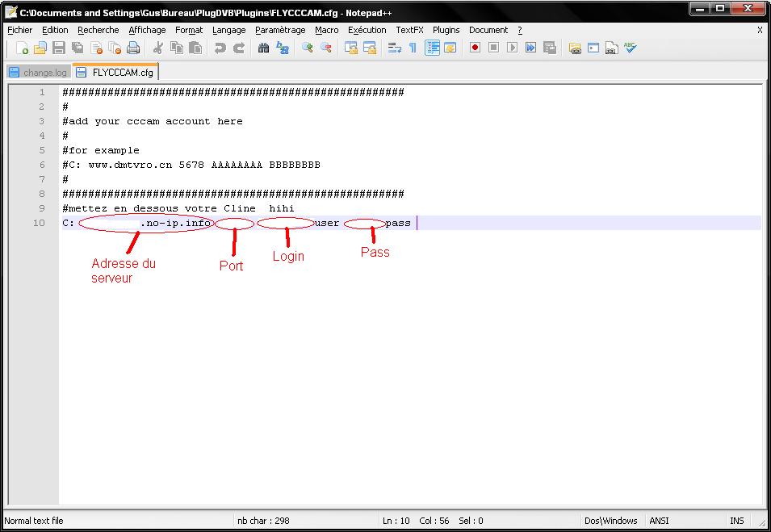This screenshot has height=532, width=771.
Task: Open the Plugins menu
Action: click(446, 30)
